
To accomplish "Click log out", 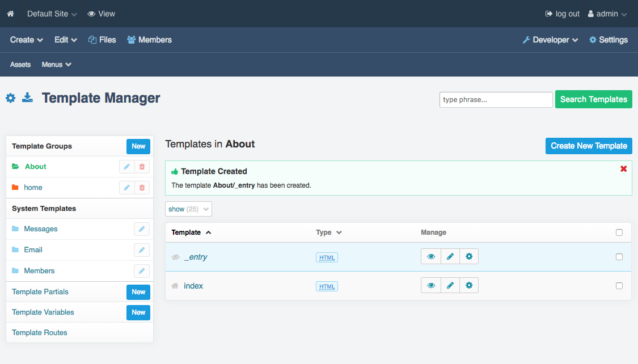I will tap(563, 14).
